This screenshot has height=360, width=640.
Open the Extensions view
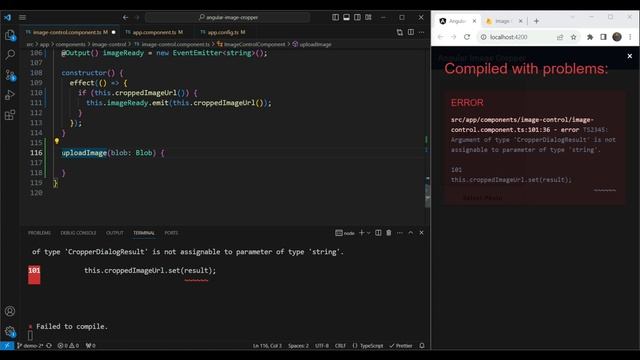point(10,115)
